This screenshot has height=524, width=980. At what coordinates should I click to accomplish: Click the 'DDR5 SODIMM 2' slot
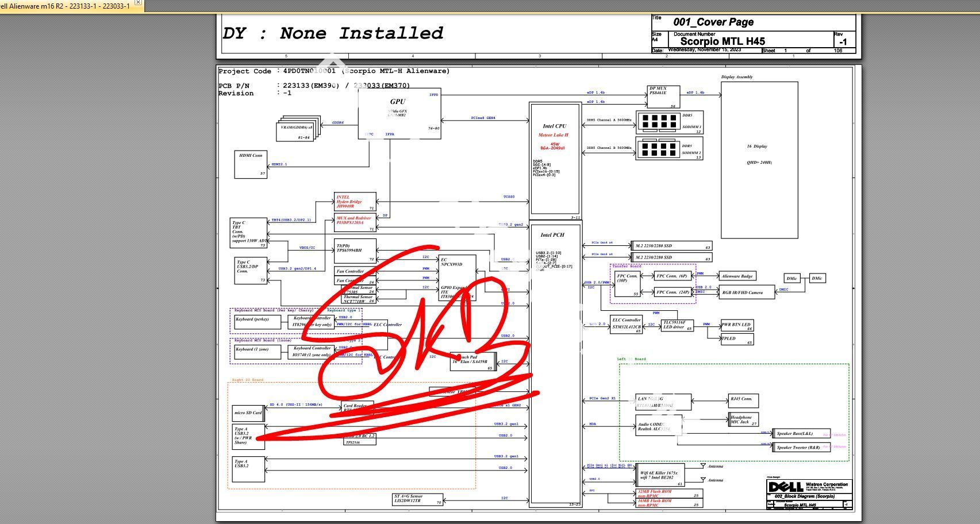point(669,148)
